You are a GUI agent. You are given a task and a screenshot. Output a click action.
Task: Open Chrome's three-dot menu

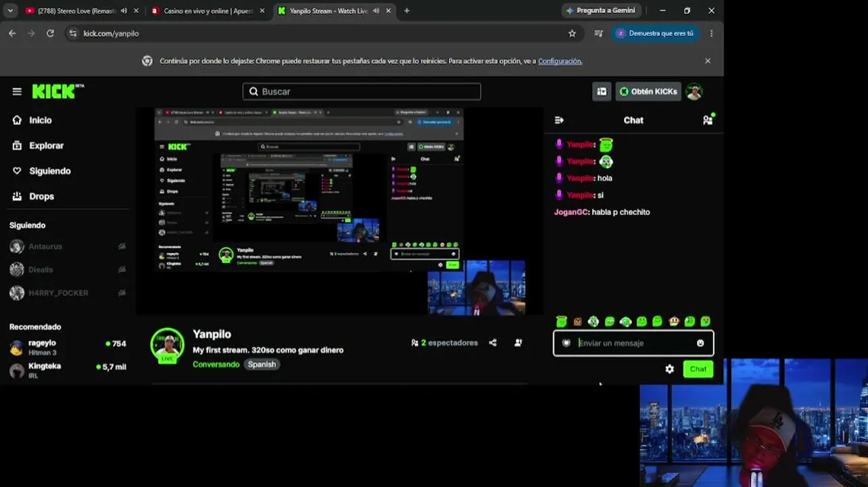pos(711,33)
